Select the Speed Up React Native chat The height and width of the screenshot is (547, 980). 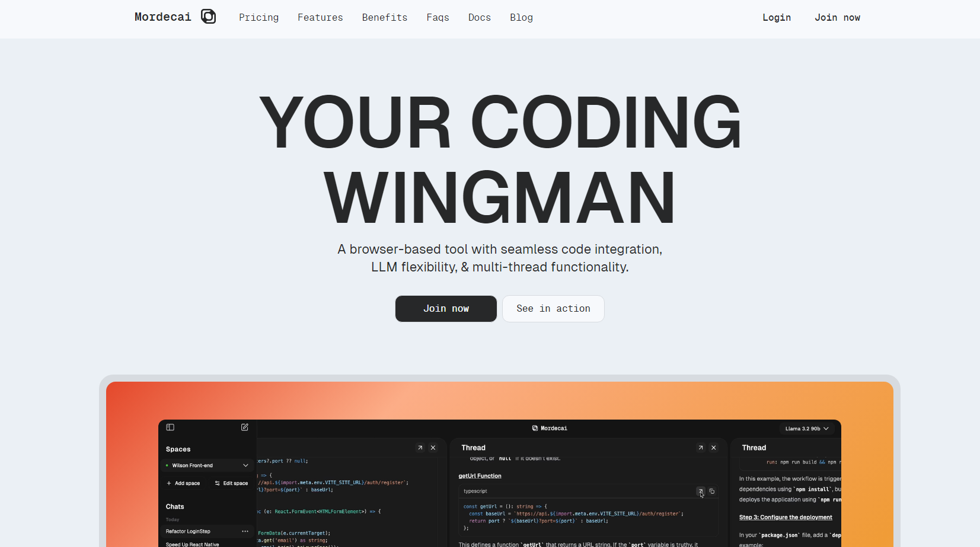coord(193,544)
